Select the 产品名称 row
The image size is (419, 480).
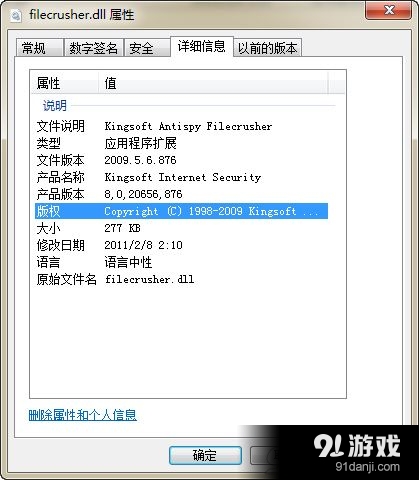pos(181,177)
